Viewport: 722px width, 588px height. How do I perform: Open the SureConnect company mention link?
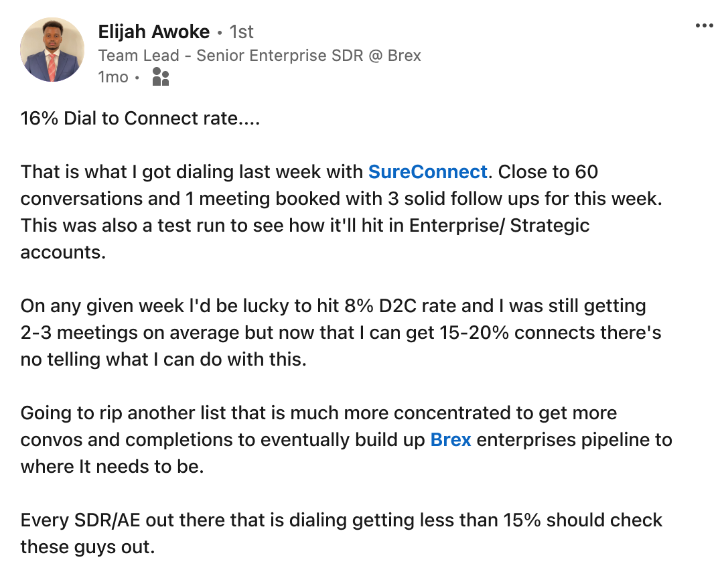tap(428, 172)
